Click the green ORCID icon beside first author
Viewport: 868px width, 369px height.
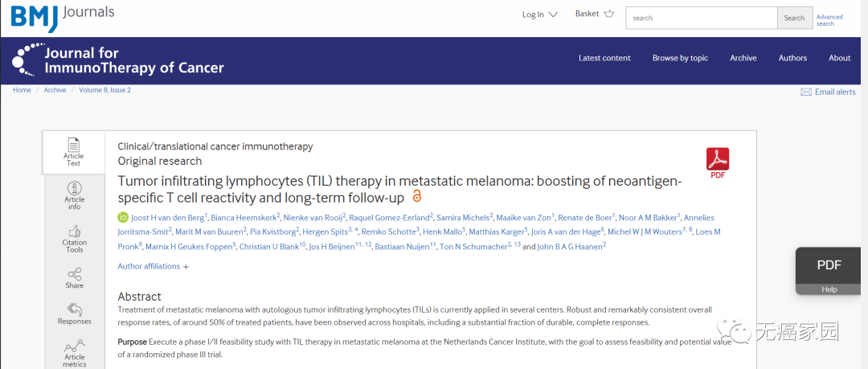[123, 218]
